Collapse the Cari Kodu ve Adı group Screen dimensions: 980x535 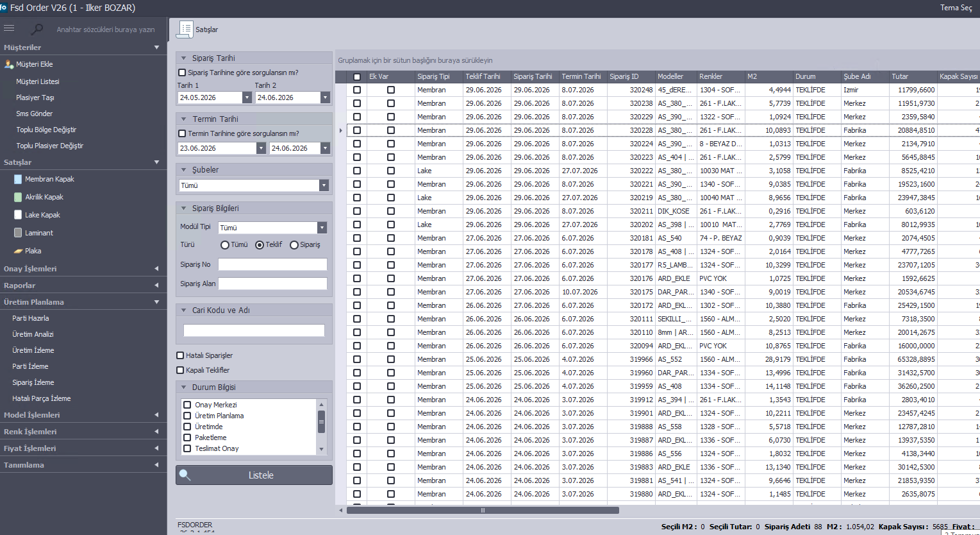tap(183, 310)
